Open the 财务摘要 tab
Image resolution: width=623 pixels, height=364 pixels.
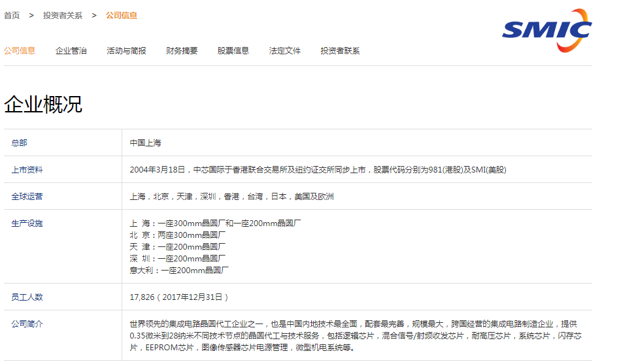click(x=182, y=51)
